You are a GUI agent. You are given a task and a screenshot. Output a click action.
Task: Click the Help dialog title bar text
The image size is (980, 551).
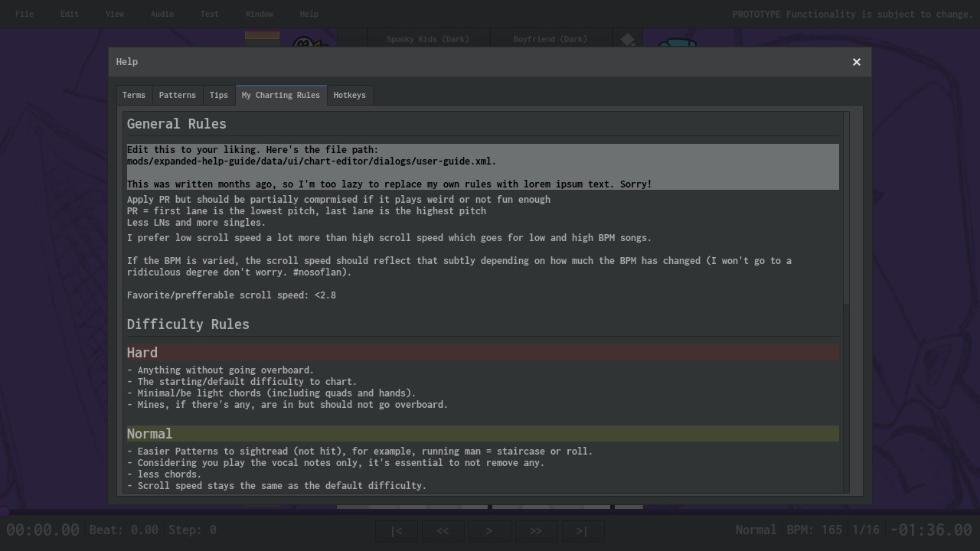pos(127,62)
